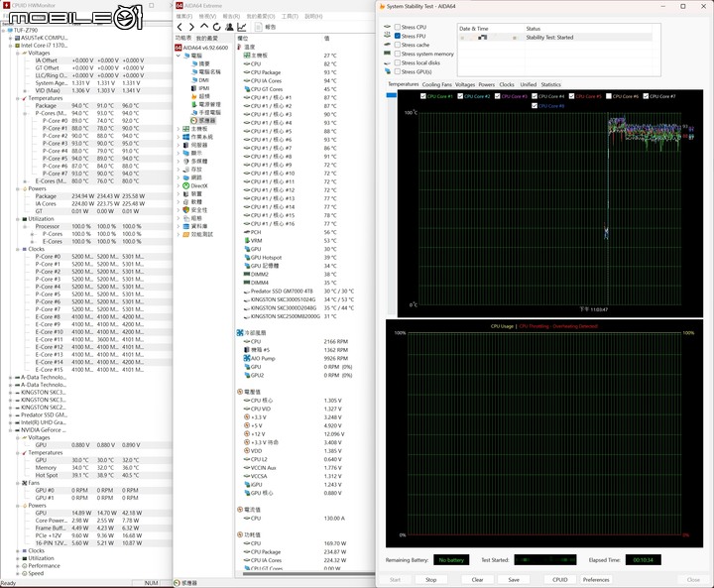Click the blue graph scale slider thumb
This screenshot has width=714, height=588.
coord(391,95)
